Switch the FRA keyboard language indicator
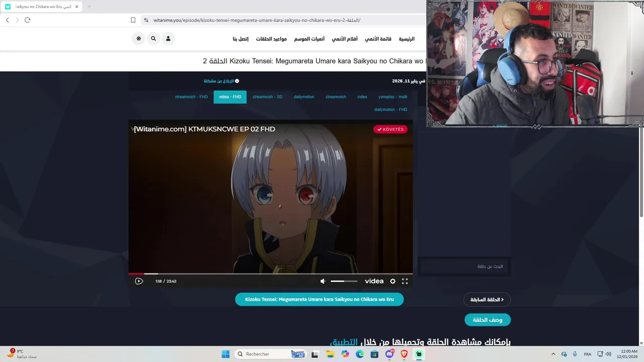 click(x=588, y=354)
